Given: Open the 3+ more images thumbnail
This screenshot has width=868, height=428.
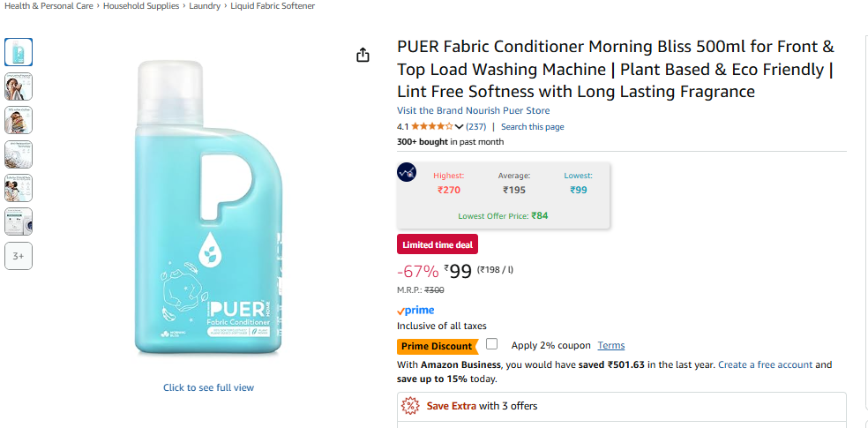Looking at the screenshot, I should (19, 256).
